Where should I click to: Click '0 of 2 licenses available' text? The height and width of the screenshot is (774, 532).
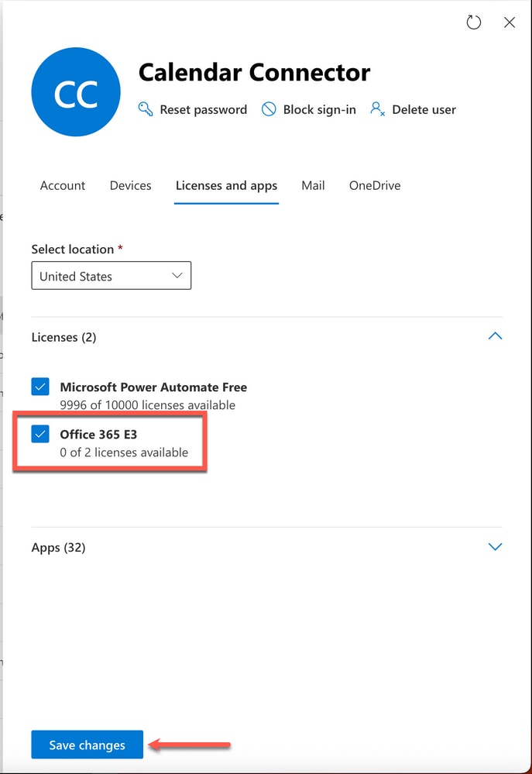[x=124, y=452]
